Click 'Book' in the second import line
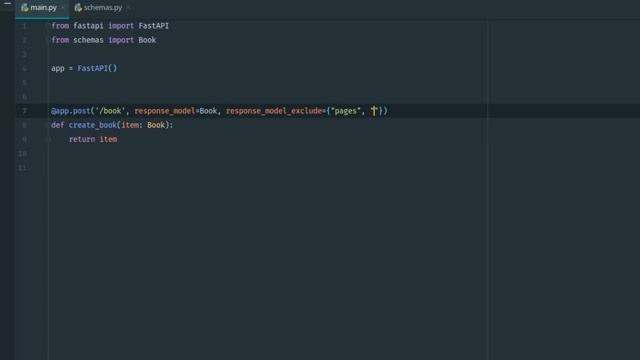This screenshot has height=360, width=640. point(147,40)
